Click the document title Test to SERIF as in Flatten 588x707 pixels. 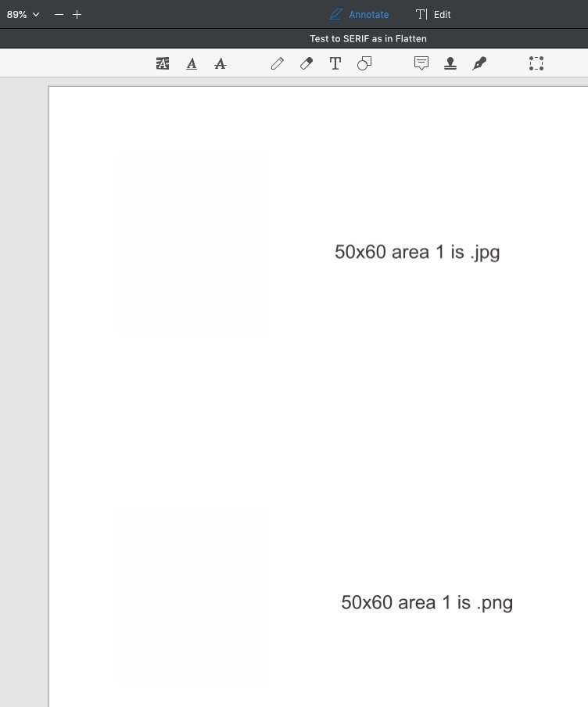[368, 39]
